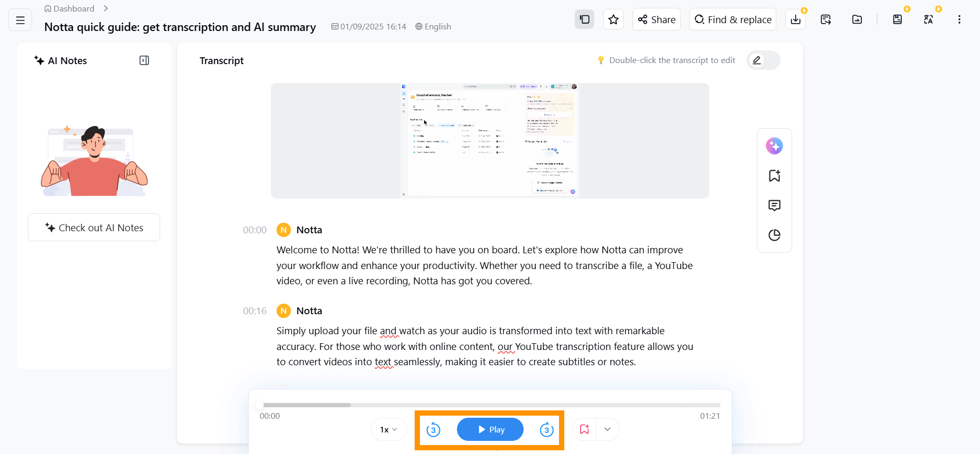Click the Notta speaker avatar at 00:00
Screen dimensions: 980x454
coord(283,230)
